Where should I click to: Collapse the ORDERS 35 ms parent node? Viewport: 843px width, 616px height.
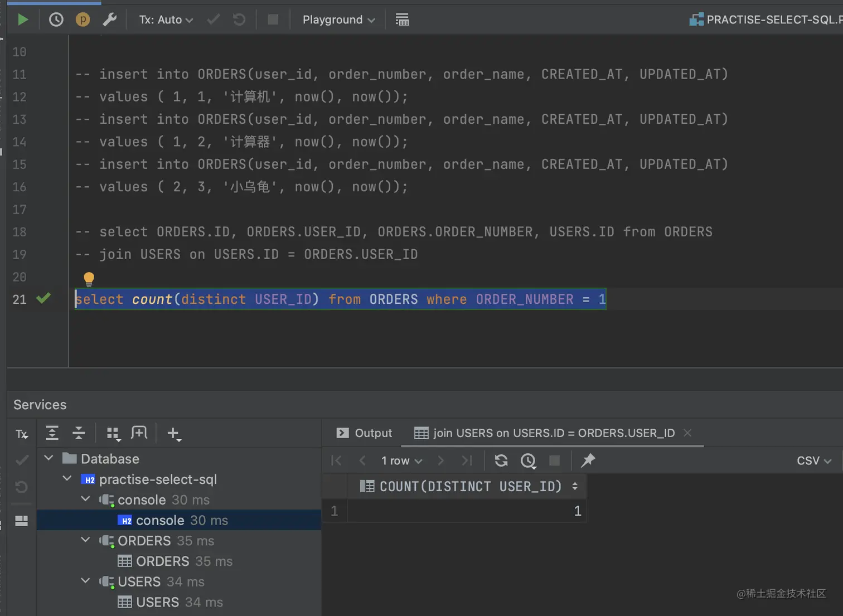[x=86, y=540]
